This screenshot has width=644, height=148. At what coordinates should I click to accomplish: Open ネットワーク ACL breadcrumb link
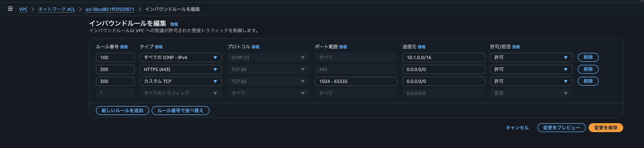56,9
